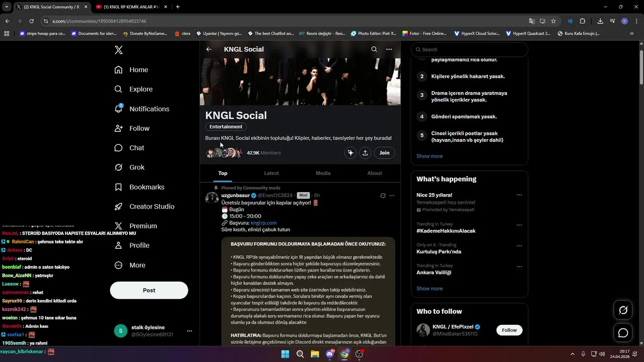Image resolution: width=644 pixels, height=362 pixels.
Task: Open Creator Studio in the sidebar
Action: [x=144, y=207]
